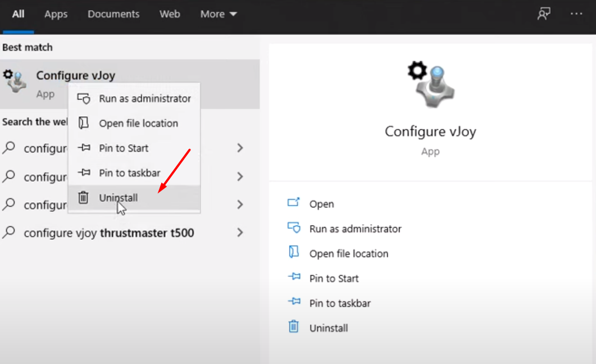
Task: Click the second web suggestion search icon
Action: pos(9,176)
